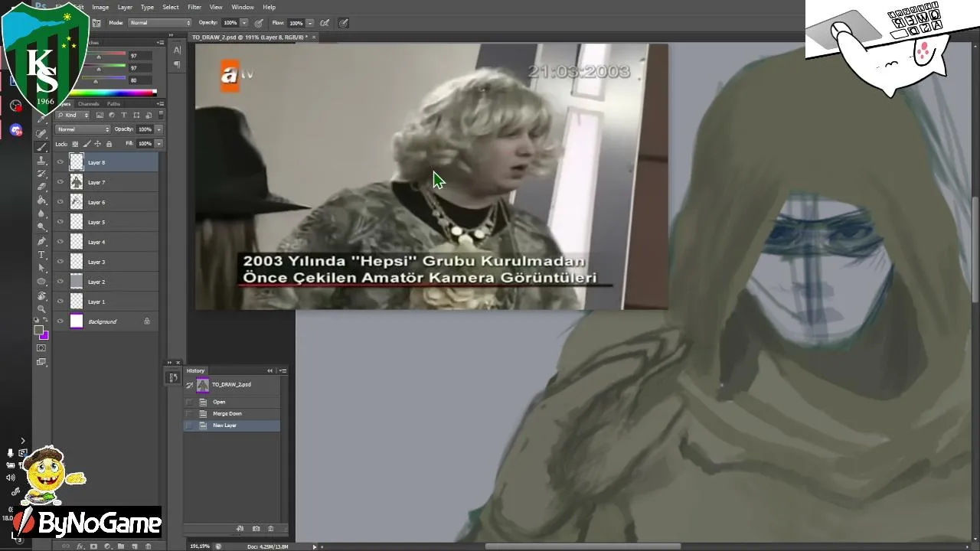Select the Zoom tool
This screenshot has height=551, width=980.
pyautogui.click(x=41, y=308)
